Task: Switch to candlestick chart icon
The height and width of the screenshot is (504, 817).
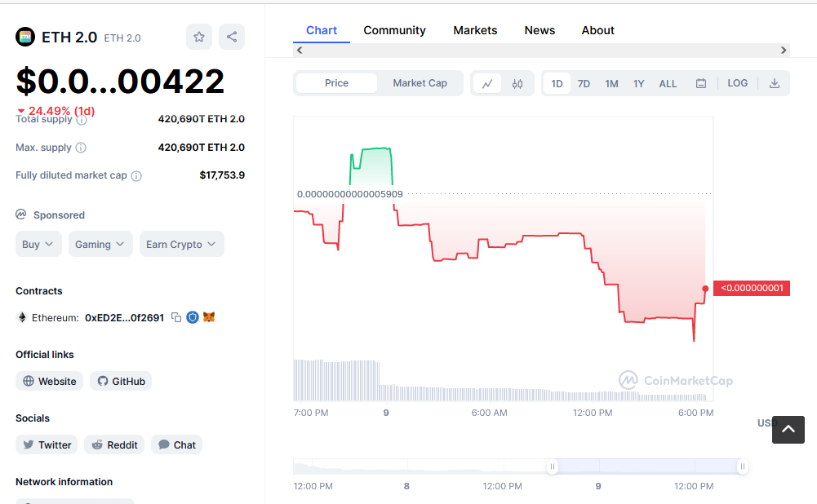Action: pyautogui.click(x=517, y=83)
